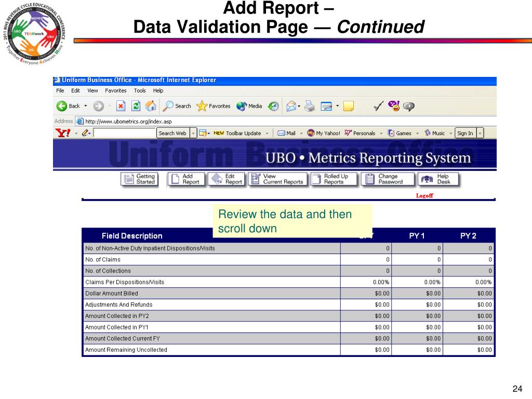Image resolution: width=532 pixels, height=399 pixels.
Task: Click the 'Adjustments And Refunds' row label
Action: pos(119,304)
